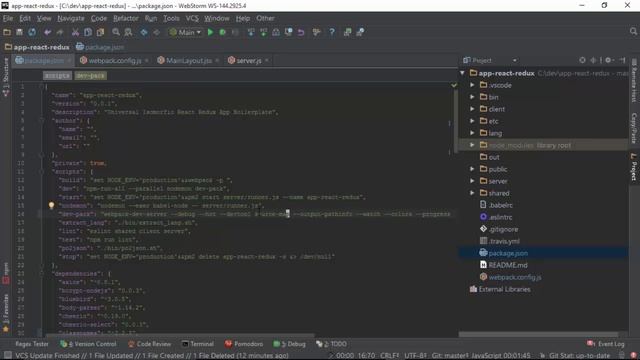Select .babelrc file in project tree
The width and height of the screenshot is (640, 360).
tap(500, 205)
